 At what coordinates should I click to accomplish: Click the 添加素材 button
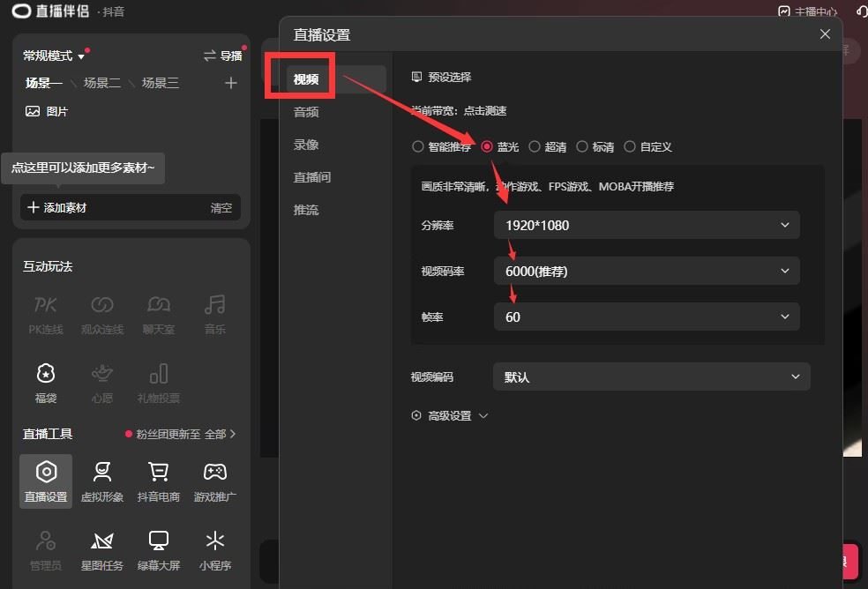57,207
